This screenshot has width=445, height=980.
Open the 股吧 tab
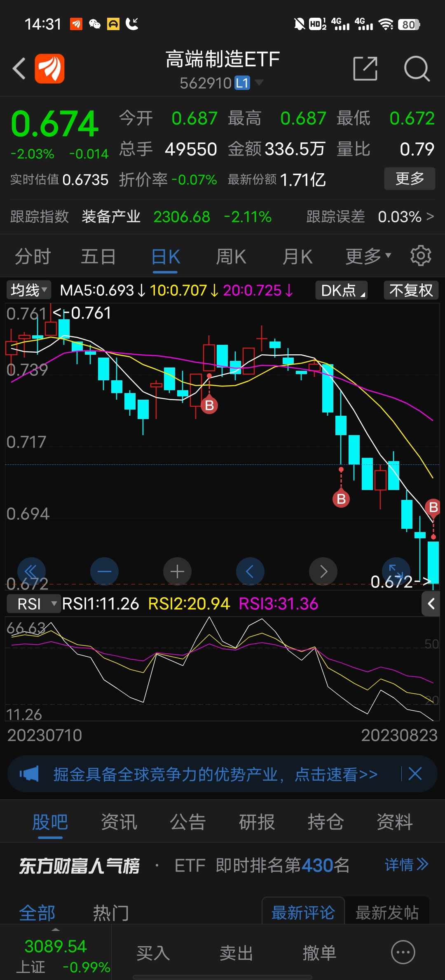point(50,822)
